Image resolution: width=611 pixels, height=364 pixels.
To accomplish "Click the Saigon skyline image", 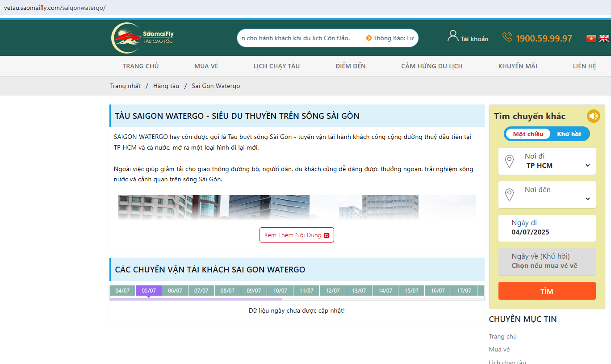I will [x=297, y=207].
